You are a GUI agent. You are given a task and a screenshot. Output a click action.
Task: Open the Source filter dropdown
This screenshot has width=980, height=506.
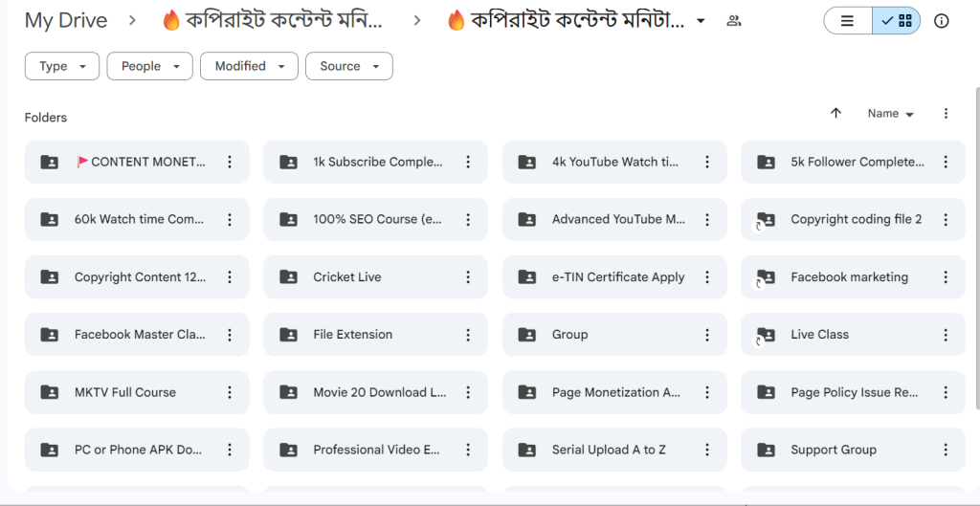(348, 66)
